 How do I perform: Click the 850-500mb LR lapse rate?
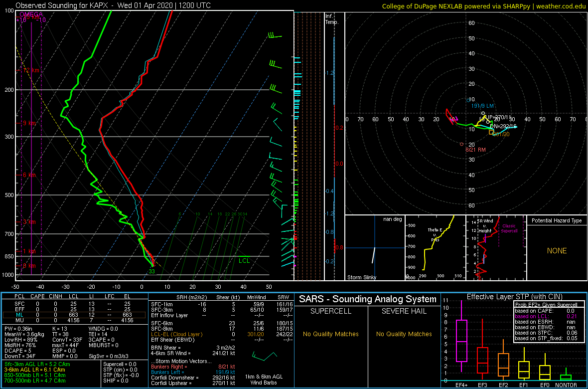(x=35, y=375)
